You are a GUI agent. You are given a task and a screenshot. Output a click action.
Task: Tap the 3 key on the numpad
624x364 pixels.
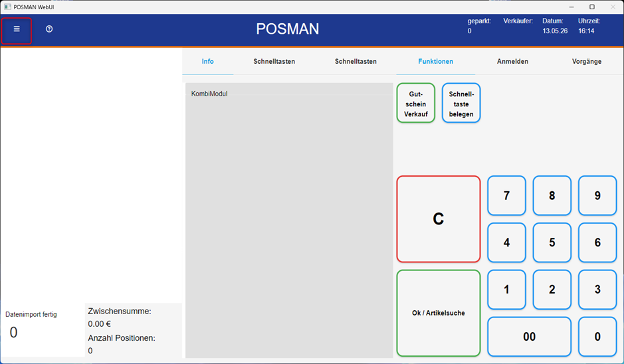pos(597,290)
